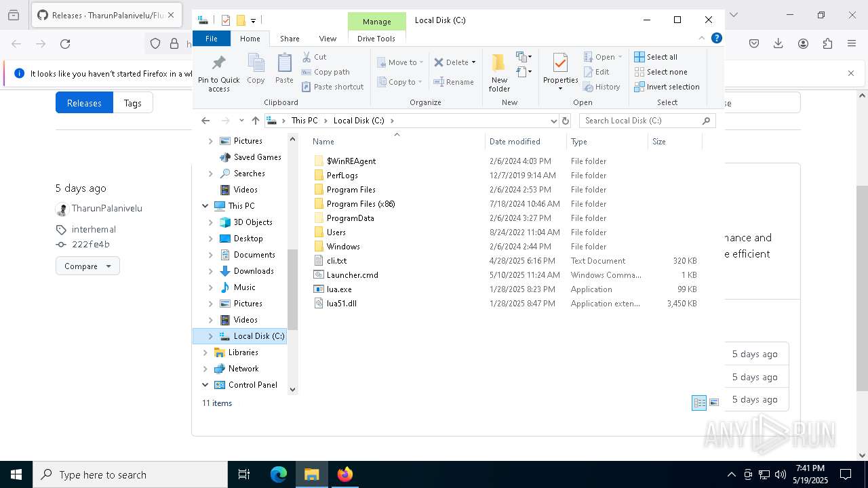Open Copy to dropdown
This screenshot has width=868, height=488.
[400, 82]
